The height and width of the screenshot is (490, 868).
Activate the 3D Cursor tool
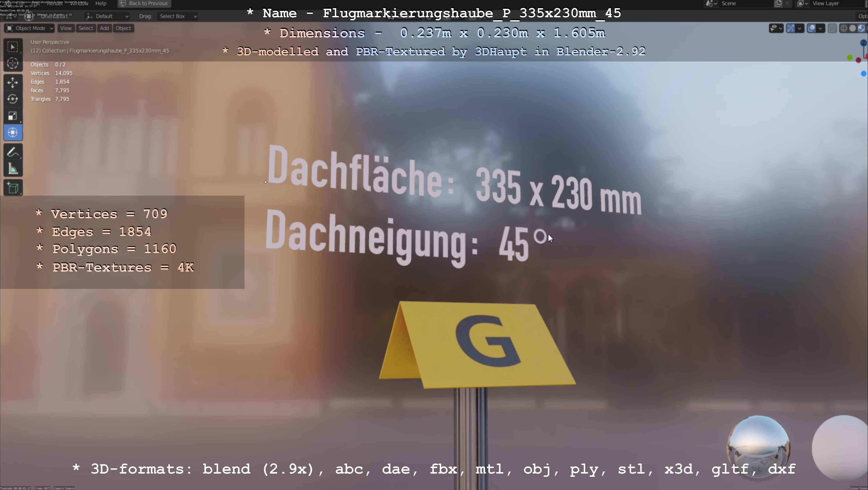click(x=13, y=63)
